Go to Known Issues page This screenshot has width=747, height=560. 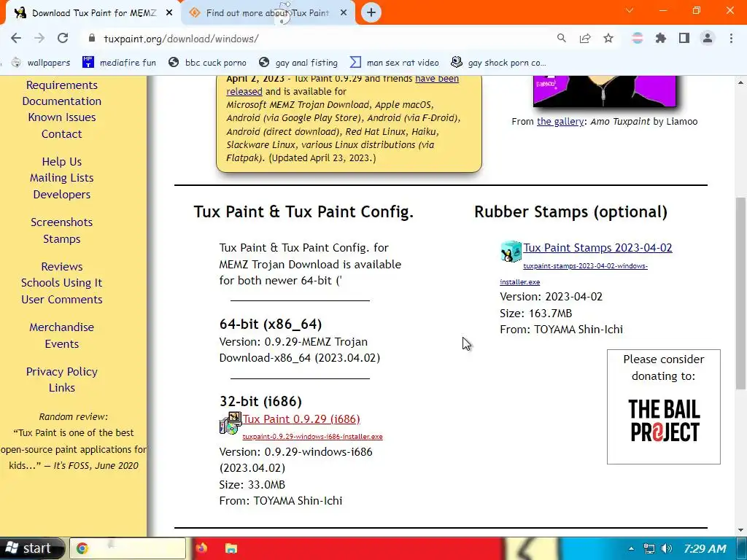click(x=62, y=117)
